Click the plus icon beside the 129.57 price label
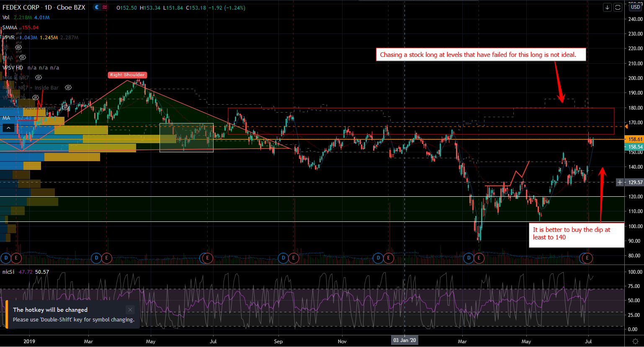 [620, 182]
